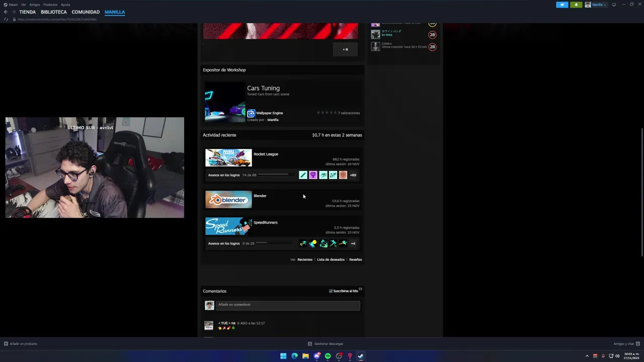Open the Manilla account dropdown at top right
The height and width of the screenshot is (362, 644).
pyautogui.click(x=596, y=5)
